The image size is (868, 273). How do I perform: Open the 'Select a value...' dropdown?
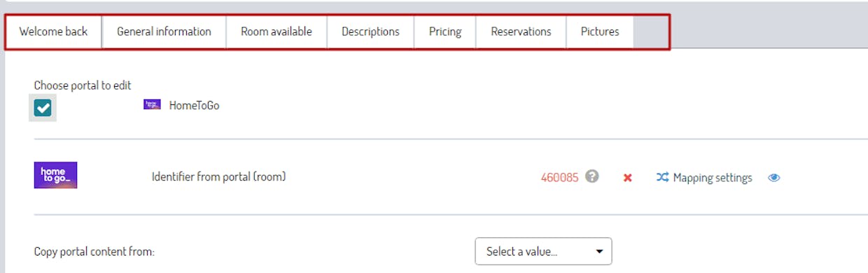click(543, 251)
